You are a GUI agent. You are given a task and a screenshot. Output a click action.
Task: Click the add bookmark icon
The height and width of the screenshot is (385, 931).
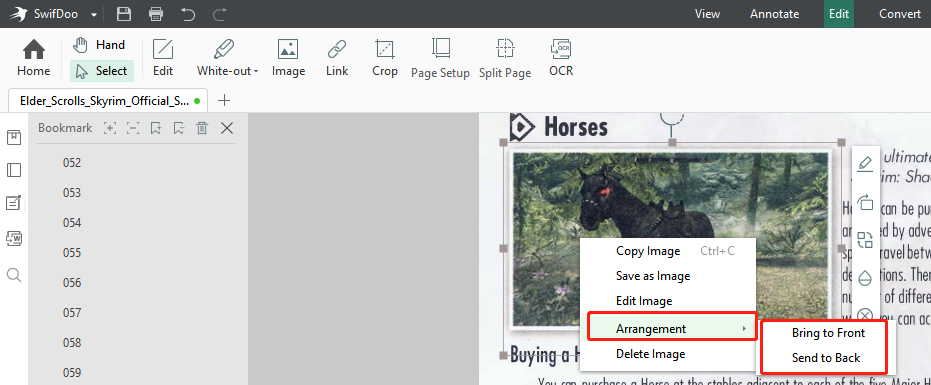pyautogui.click(x=156, y=128)
